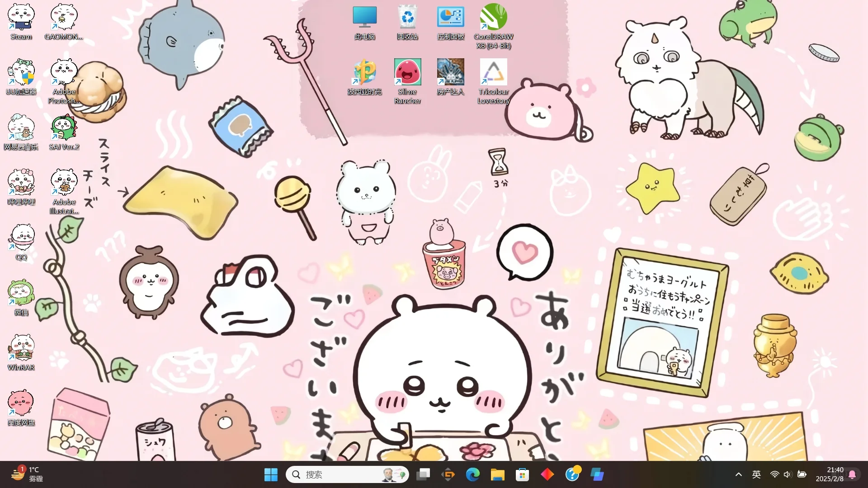Open the Steam desktop shortcut
The height and width of the screenshot is (488, 868).
[x=21, y=18]
